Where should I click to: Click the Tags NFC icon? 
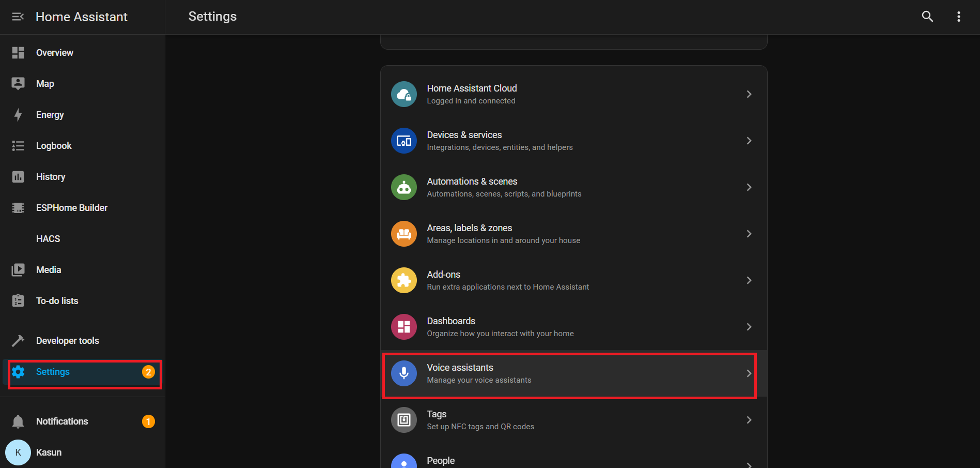pyautogui.click(x=404, y=420)
